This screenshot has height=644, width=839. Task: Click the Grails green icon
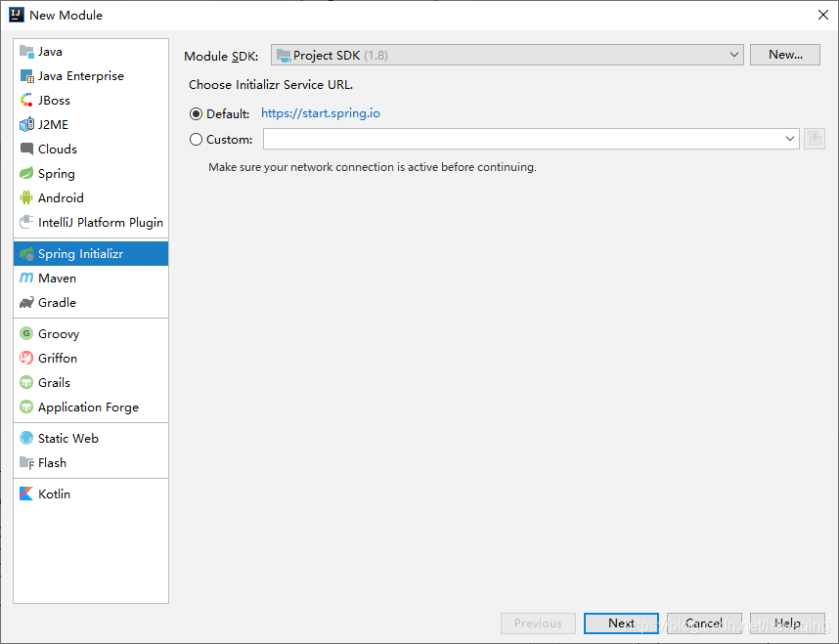point(26,382)
